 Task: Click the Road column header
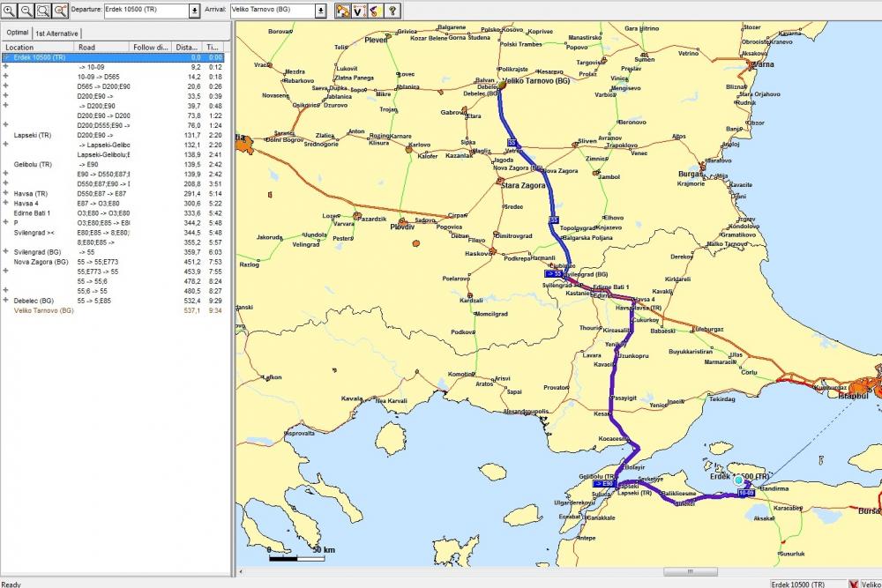point(101,47)
